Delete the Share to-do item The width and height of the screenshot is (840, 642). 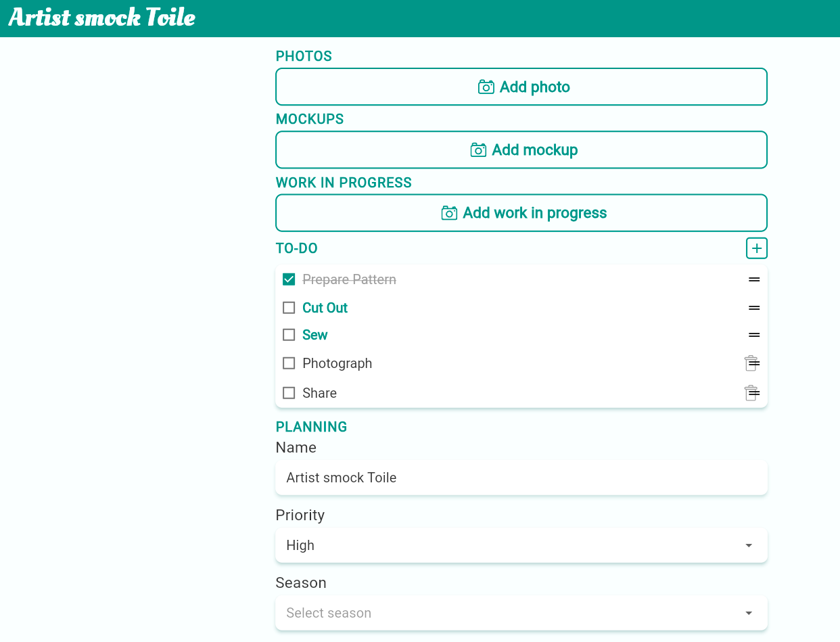pyautogui.click(x=749, y=393)
